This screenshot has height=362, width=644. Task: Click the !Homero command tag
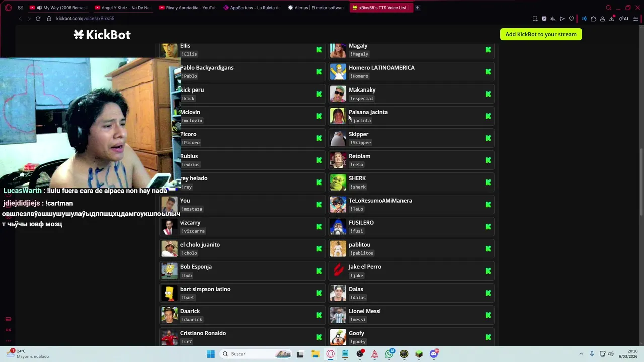tap(359, 76)
